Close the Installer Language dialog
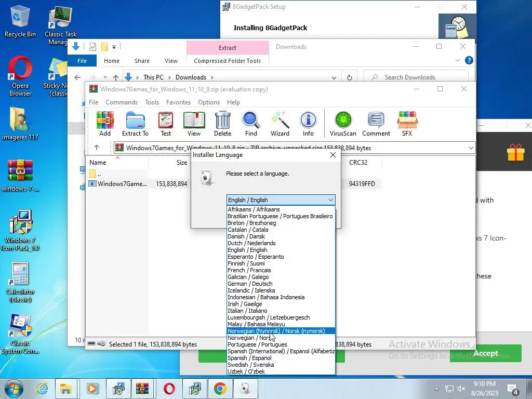The height and width of the screenshot is (399, 532). (x=333, y=155)
